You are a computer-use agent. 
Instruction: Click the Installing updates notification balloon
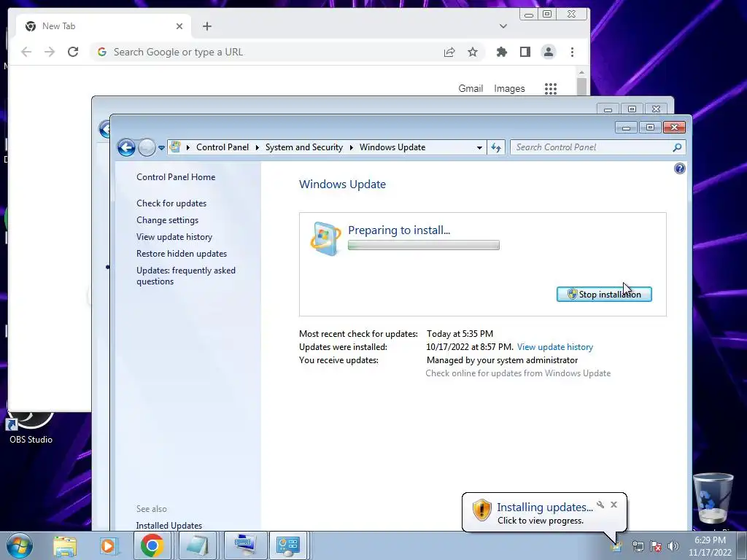coord(544,513)
